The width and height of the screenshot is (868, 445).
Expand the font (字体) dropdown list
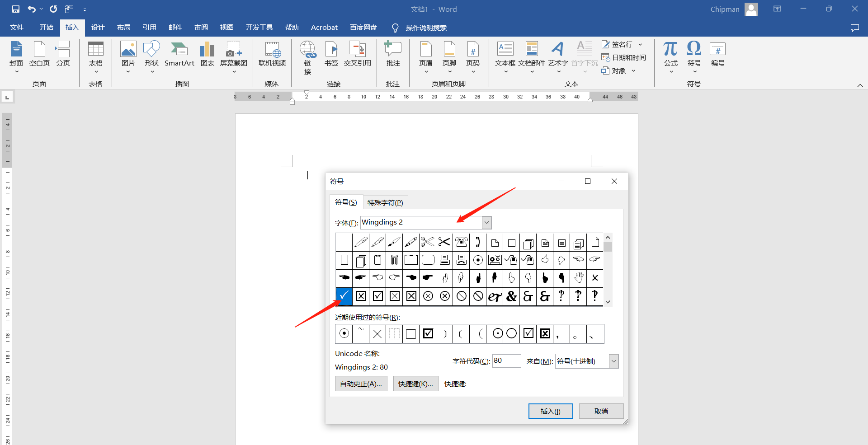(x=486, y=222)
